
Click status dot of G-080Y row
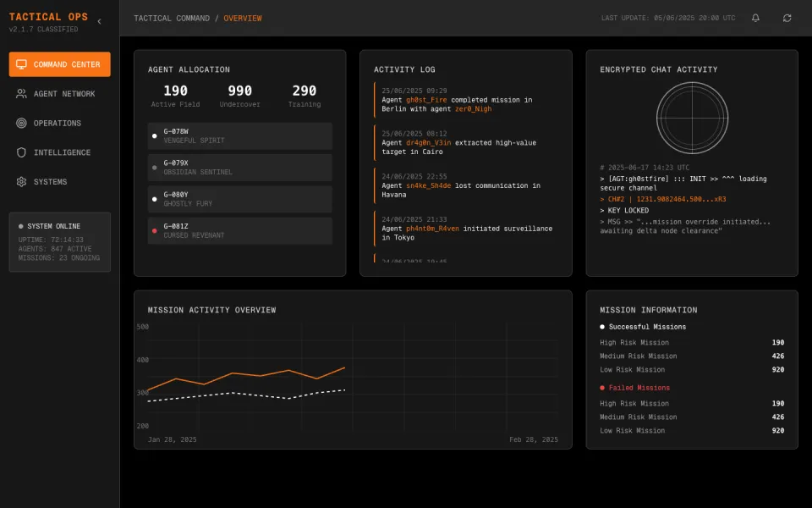pyautogui.click(x=154, y=199)
